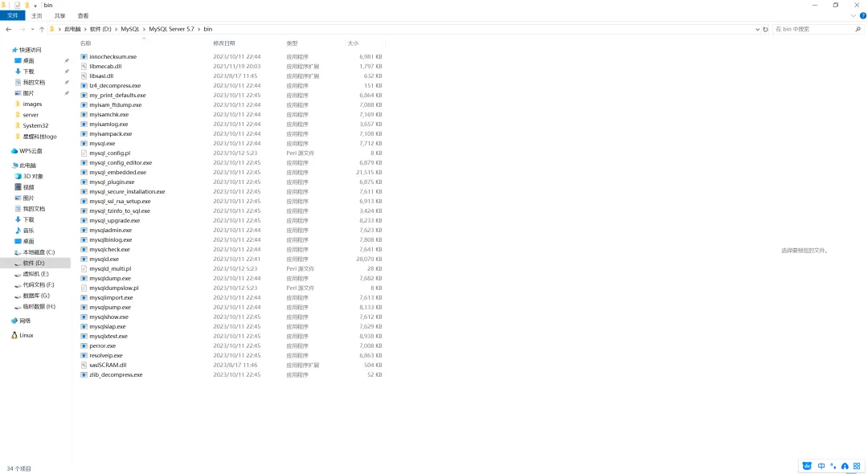Expand the address bar history dropdown
This screenshot has height=474, width=868.
tap(757, 29)
